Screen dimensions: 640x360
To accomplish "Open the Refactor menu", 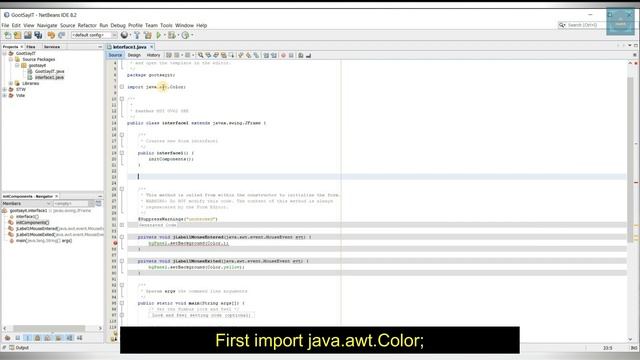I will 87,25.
